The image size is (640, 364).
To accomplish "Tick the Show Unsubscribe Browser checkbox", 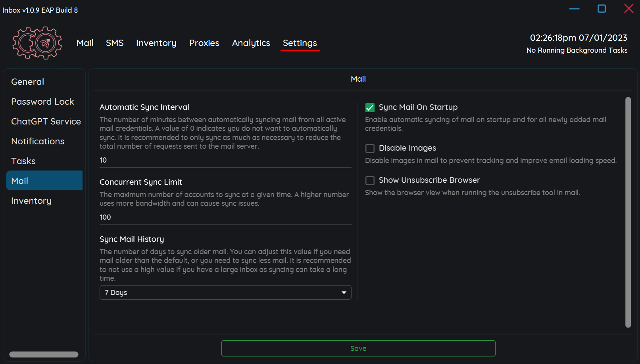I will (x=370, y=180).
